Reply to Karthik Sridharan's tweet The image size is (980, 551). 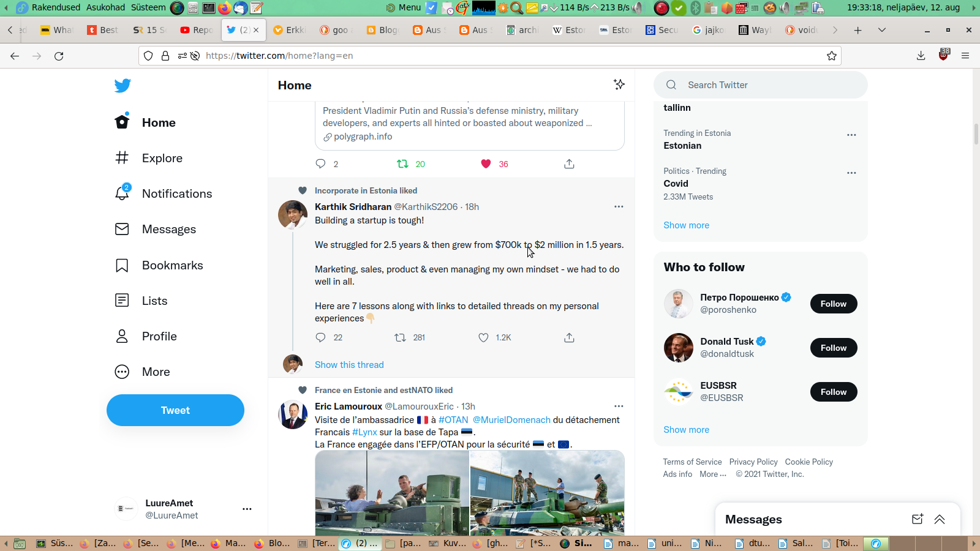(320, 337)
